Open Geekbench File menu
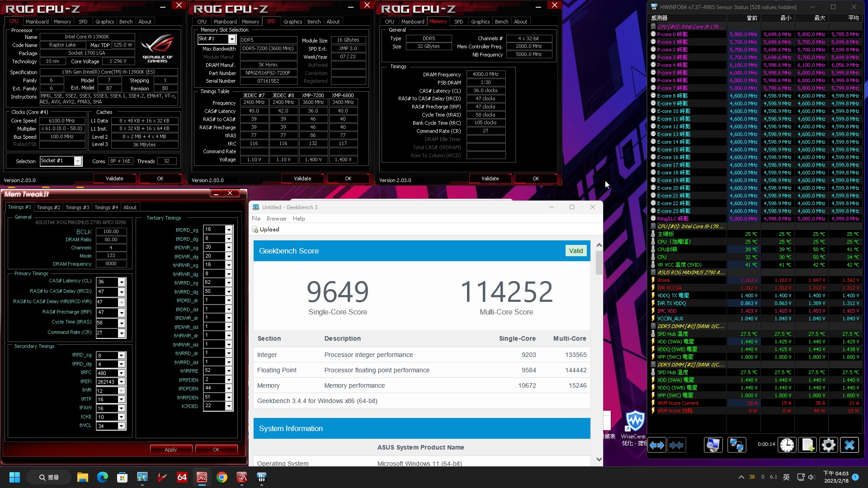Viewport: 868px width, 488px height. 256,219
